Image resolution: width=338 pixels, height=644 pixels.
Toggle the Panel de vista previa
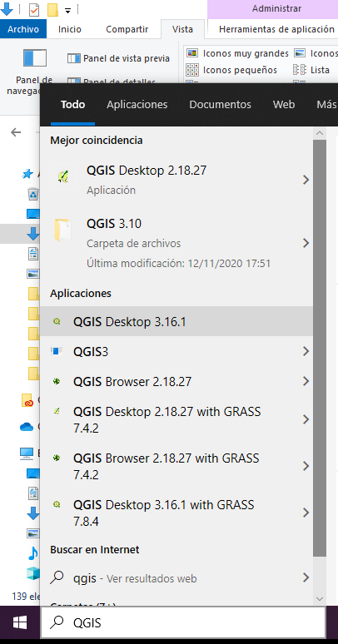click(x=118, y=58)
